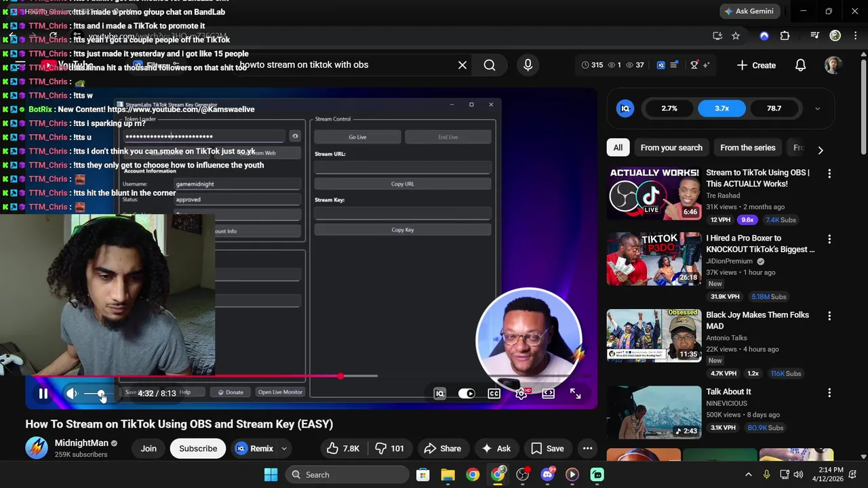Share the video
The width and height of the screenshot is (868, 488).
tap(442, 448)
